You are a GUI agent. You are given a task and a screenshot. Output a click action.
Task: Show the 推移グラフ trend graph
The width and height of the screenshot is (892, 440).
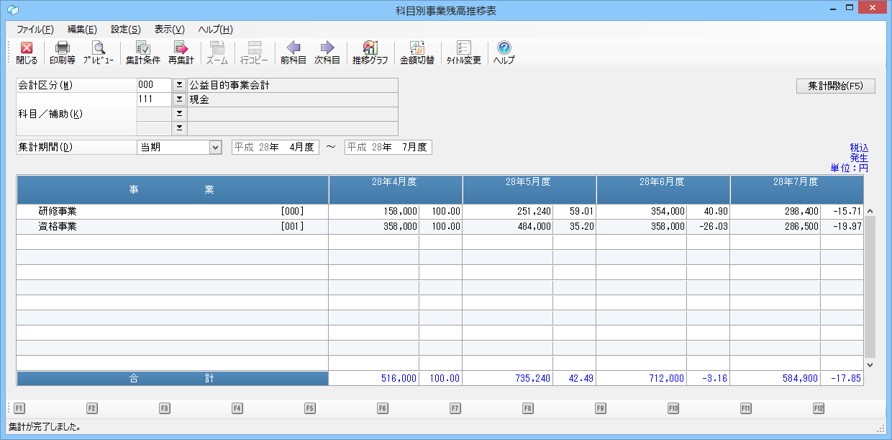click(x=370, y=53)
